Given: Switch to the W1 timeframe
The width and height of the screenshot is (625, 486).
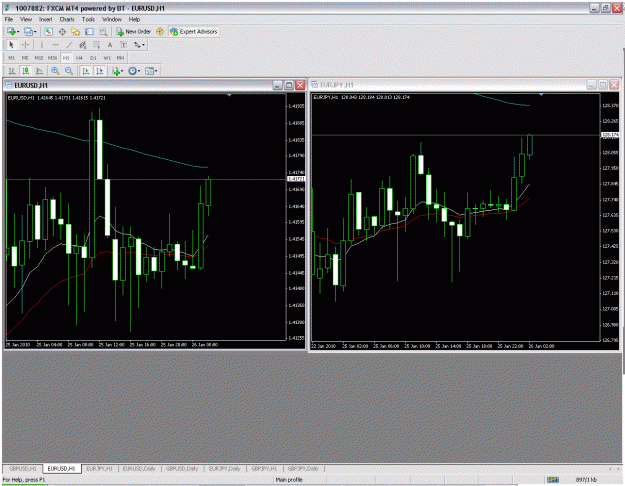Looking at the screenshot, I should (x=107, y=58).
